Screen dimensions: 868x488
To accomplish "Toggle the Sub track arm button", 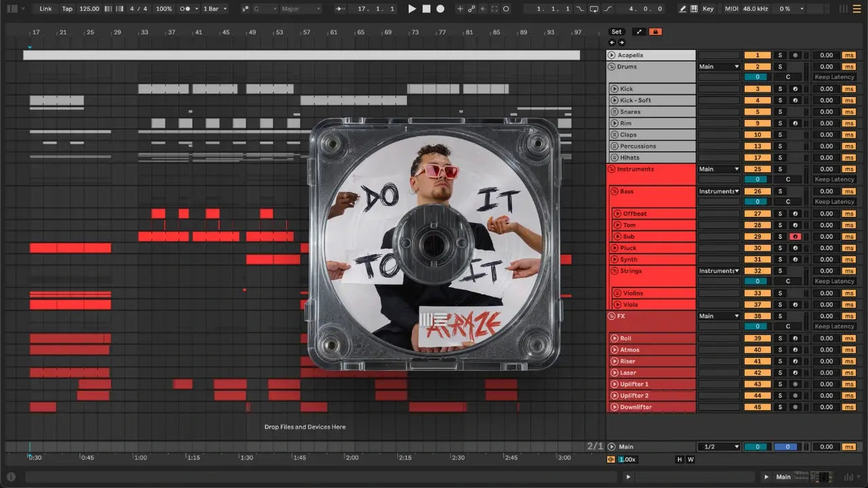I will 795,237.
